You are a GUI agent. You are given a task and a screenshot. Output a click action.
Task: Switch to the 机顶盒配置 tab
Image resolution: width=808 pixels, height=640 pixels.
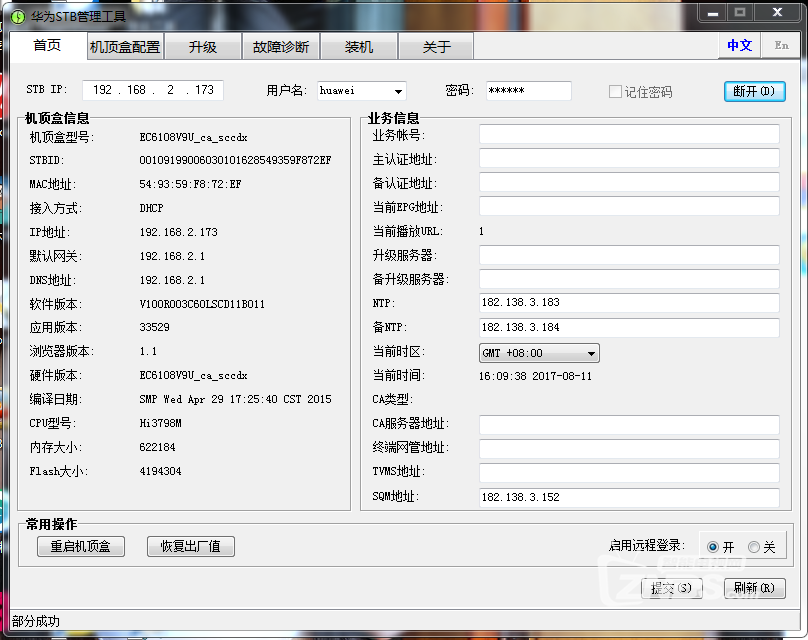tap(124, 46)
